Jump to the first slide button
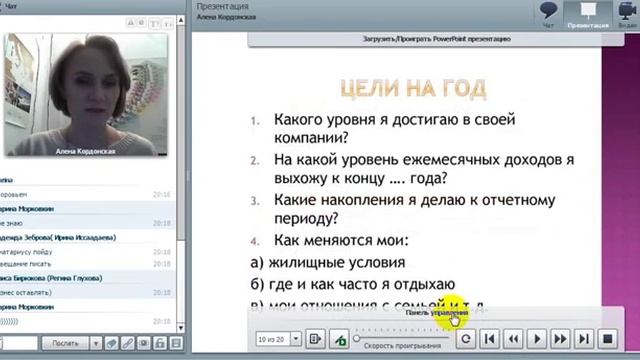Image resolution: width=640 pixels, height=360 pixels. pyautogui.click(x=489, y=339)
